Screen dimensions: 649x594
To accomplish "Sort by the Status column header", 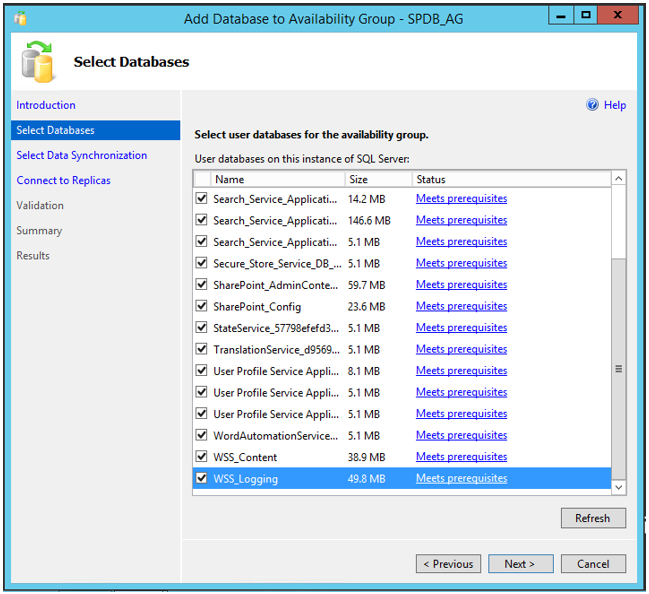I will [511, 179].
